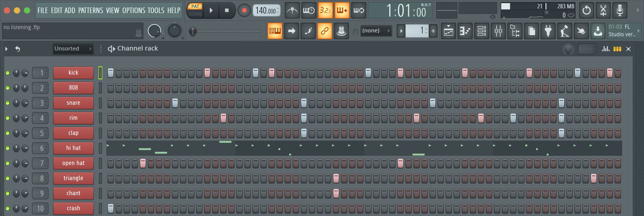Expand the pattern selector arrow
The width and height of the screenshot is (644, 216).
coord(400,31)
